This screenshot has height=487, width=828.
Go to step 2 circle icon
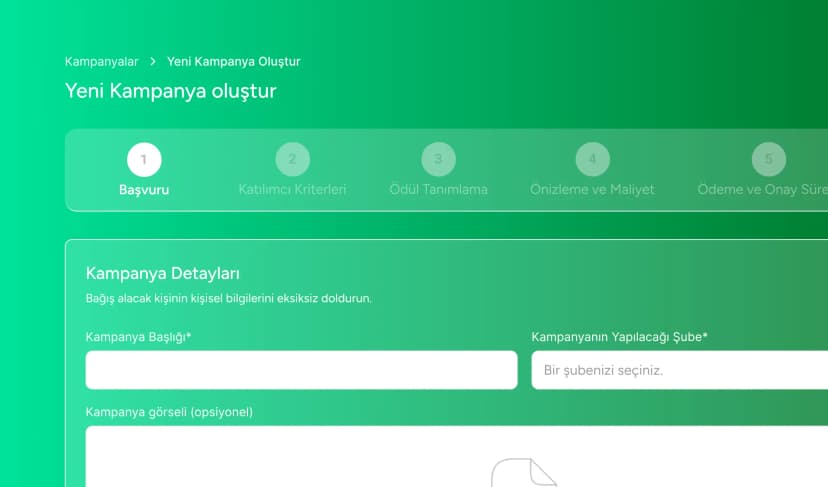coord(293,160)
